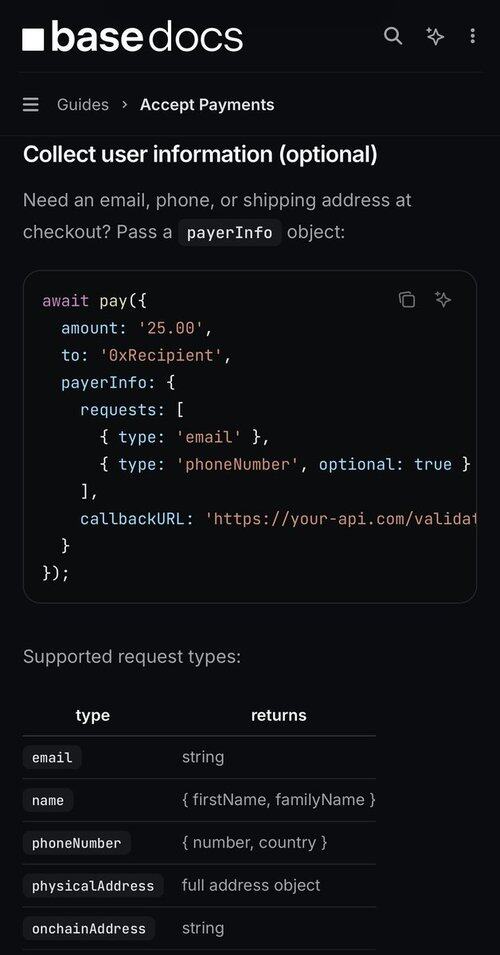Click the physicalAddress type tag
The height and width of the screenshot is (955, 500).
[x=93, y=886]
